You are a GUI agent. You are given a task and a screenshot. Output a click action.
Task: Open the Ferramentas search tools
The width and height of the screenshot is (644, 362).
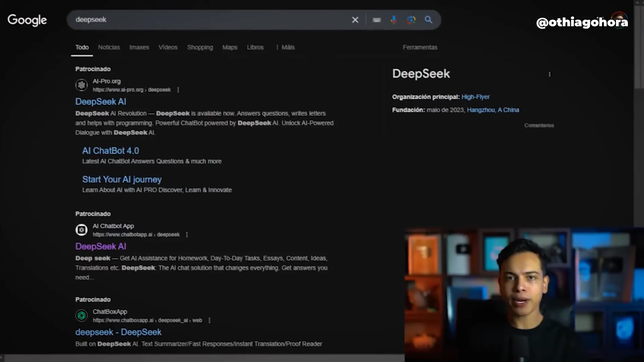[x=420, y=47]
